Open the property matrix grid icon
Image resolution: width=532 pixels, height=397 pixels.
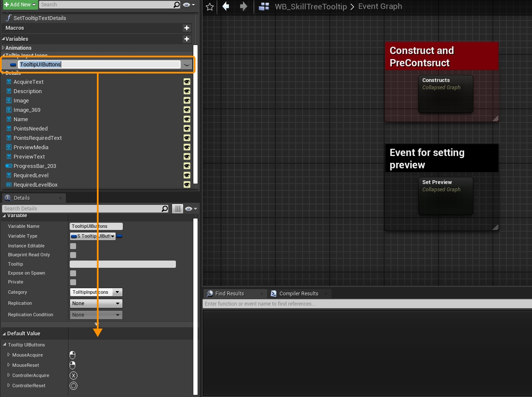178,208
